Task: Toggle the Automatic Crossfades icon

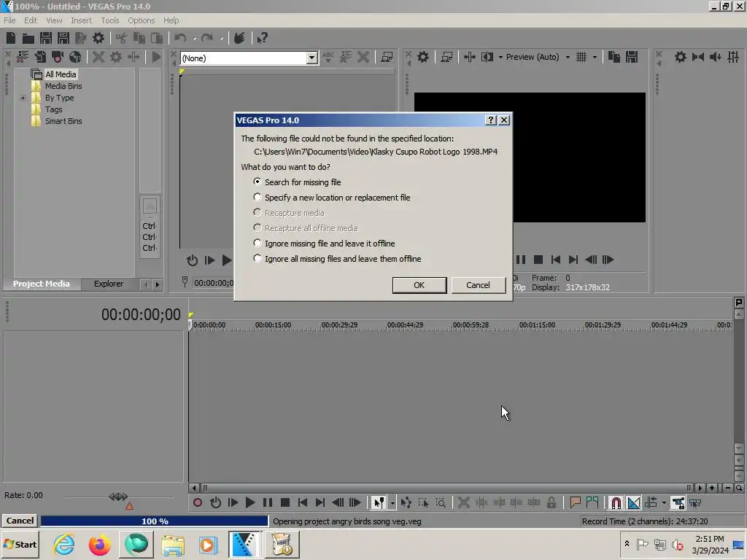Action: click(x=634, y=502)
